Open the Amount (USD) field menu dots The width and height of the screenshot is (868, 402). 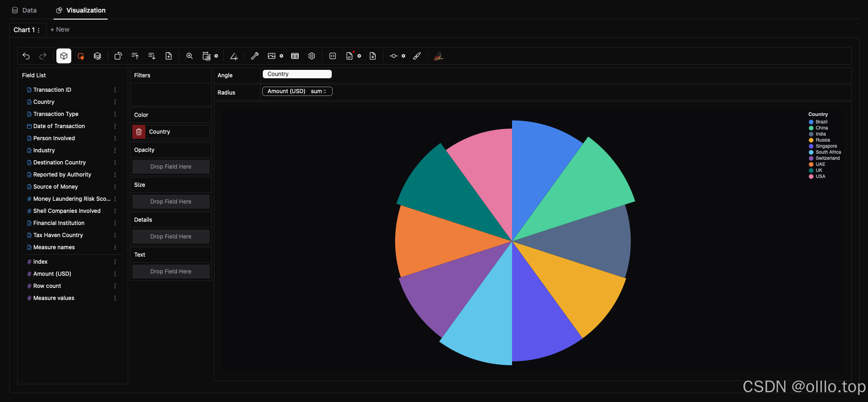115,274
